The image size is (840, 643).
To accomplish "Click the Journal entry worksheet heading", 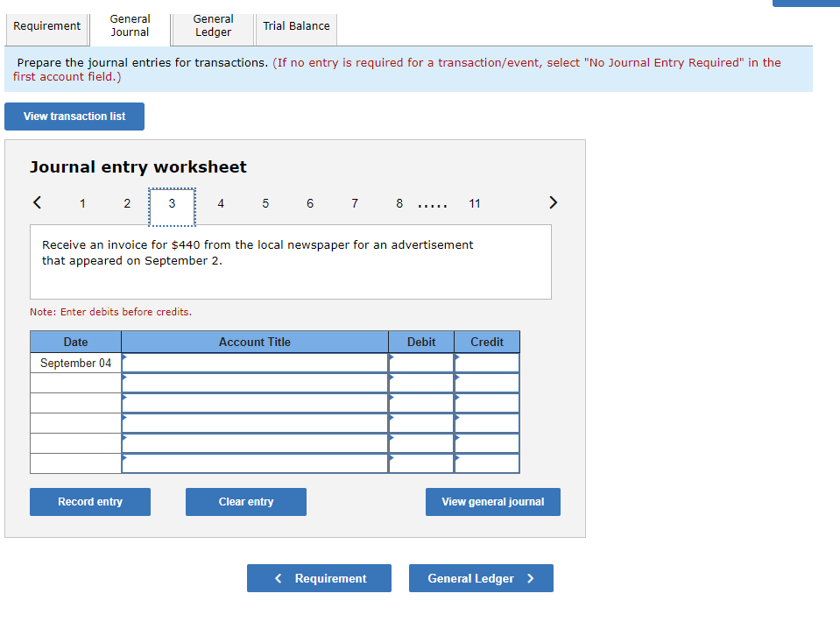I will 138,167.
